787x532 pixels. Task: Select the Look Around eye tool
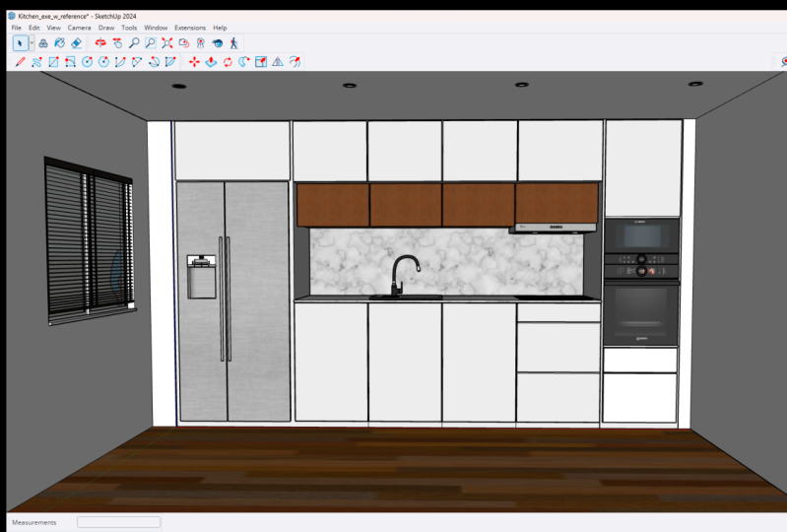(x=218, y=43)
